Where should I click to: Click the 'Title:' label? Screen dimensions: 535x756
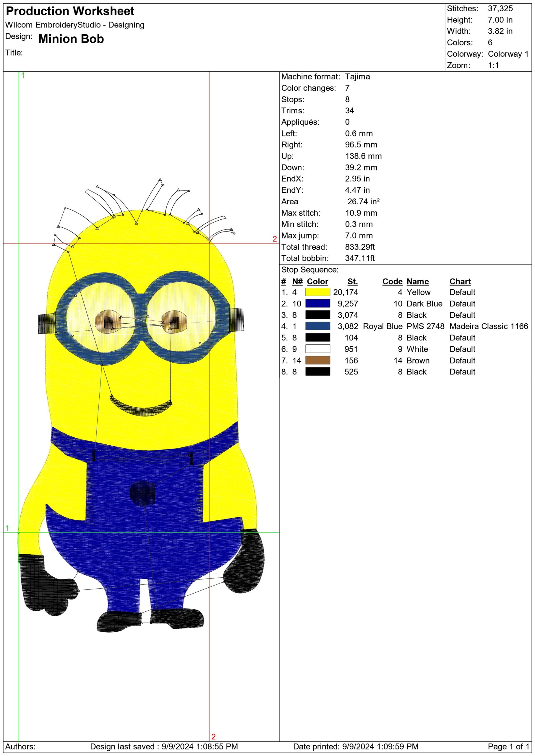pos(14,53)
